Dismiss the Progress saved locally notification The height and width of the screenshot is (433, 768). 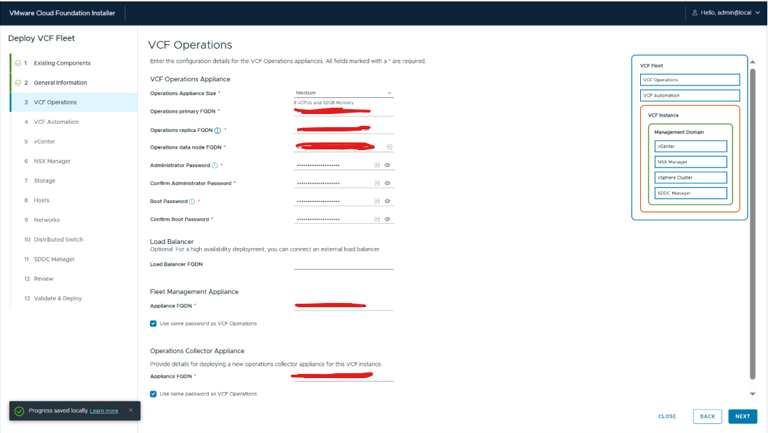(131, 410)
